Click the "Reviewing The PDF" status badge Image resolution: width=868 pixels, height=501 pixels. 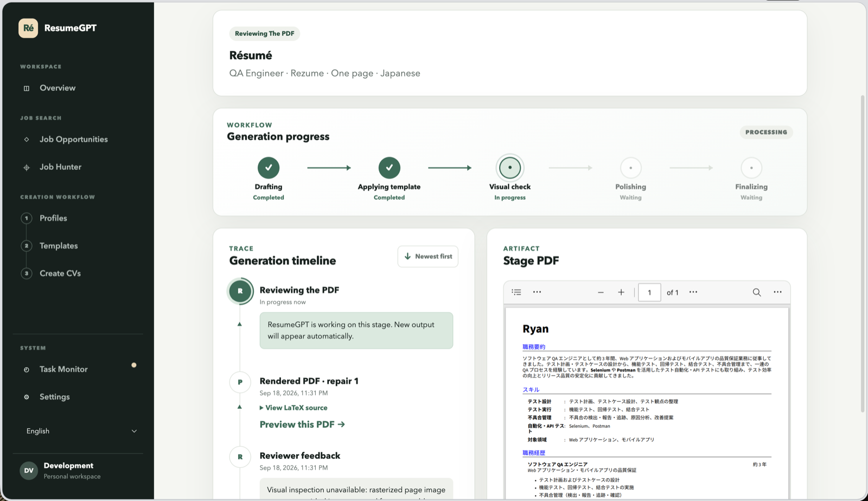(x=265, y=34)
